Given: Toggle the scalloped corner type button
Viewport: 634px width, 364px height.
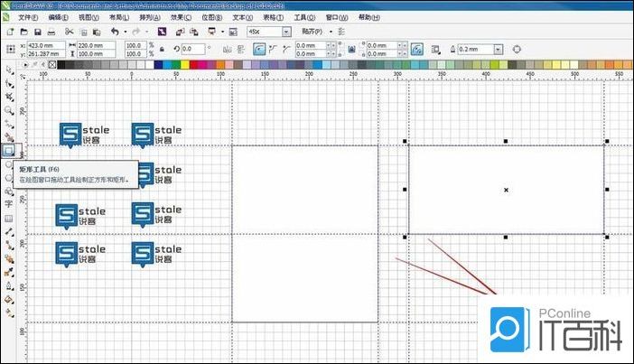Looking at the screenshot, I should tap(273, 50).
